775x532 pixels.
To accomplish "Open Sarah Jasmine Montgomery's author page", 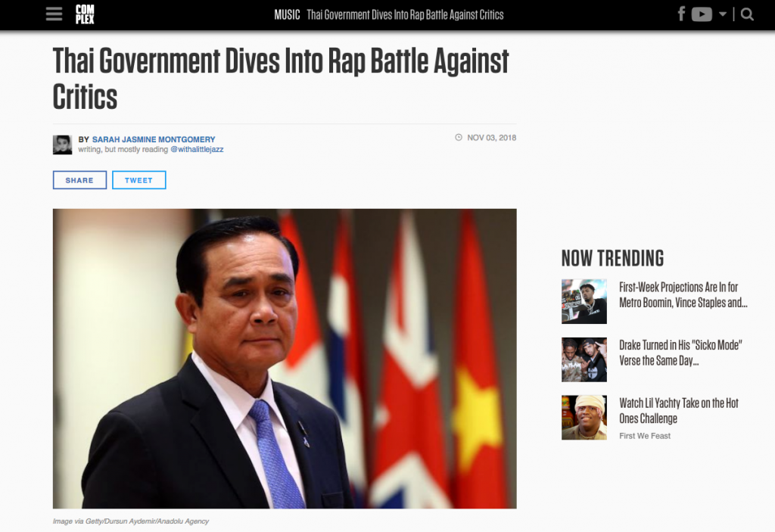I will (x=154, y=139).
